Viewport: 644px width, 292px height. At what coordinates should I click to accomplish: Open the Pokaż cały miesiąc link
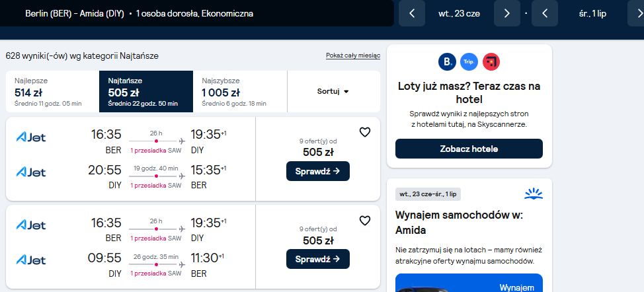pos(353,55)
